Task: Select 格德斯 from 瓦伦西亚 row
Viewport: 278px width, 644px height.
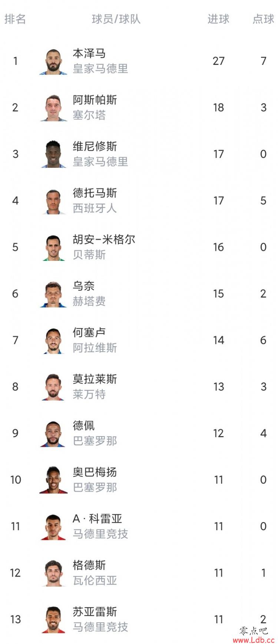Action: click(x=89, y=565)
